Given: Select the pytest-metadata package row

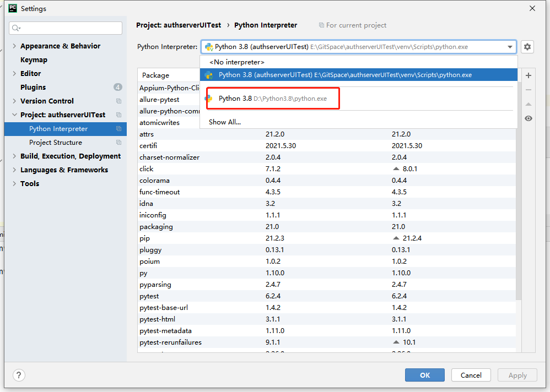Looking at the screenshot, I should pos(327,330).
